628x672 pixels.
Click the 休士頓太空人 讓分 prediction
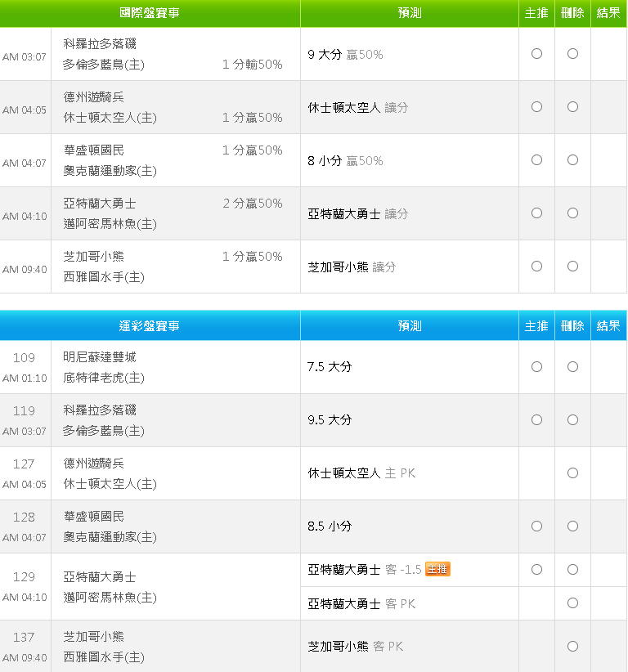[357, 108]
